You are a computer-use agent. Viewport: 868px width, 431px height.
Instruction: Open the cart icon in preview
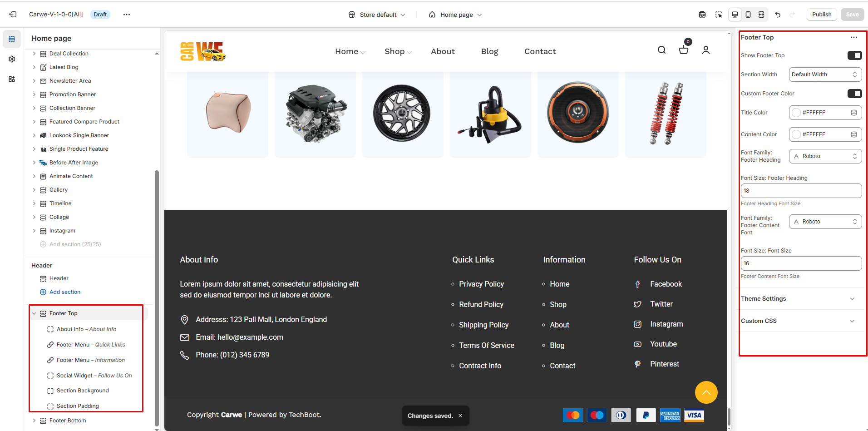tap(683, 50)
